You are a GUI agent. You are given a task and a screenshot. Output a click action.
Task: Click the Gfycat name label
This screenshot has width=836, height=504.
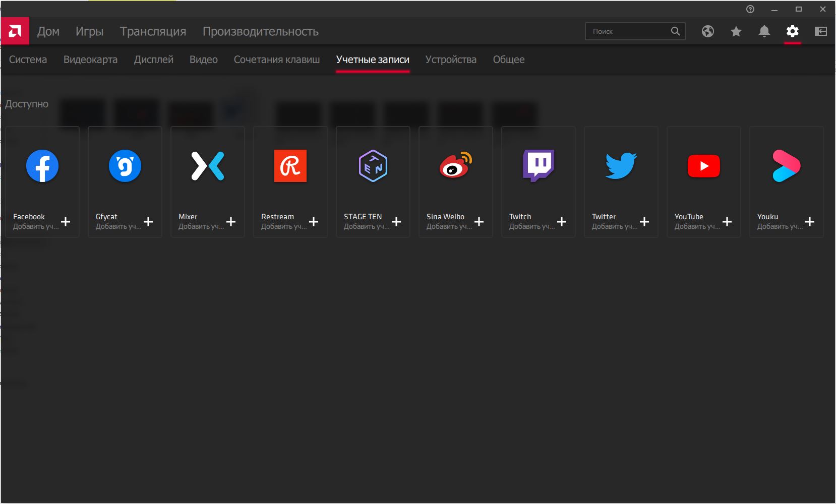pyautogui.click(x=106, y=217)
